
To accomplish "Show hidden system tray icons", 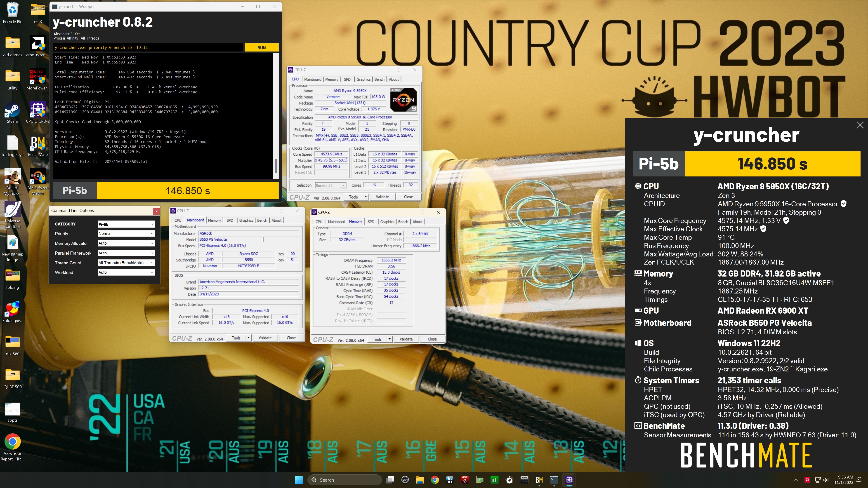I will [x=796, y=480].
